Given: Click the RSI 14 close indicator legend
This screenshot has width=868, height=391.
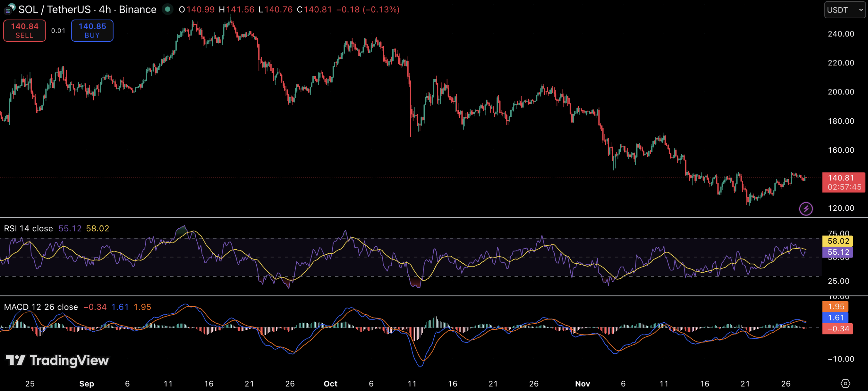Looking at the screenshot, I should coord(28,228).
